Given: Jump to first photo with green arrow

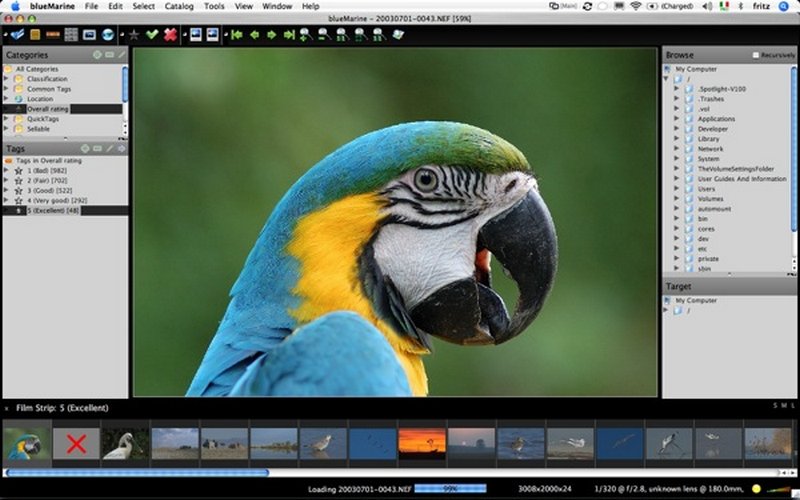Looking at the screenshot, I should coord(237,34).
